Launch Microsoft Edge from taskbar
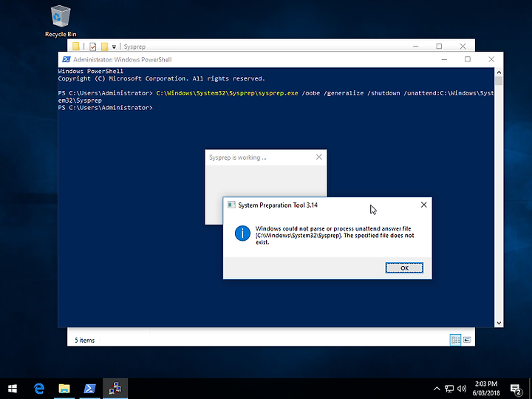532x399 pixels. coord(39,389)
